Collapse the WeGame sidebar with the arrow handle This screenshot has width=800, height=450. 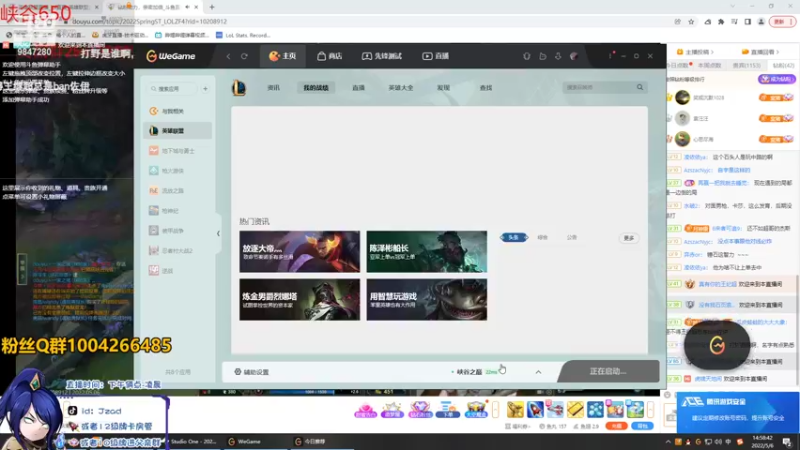218,234
